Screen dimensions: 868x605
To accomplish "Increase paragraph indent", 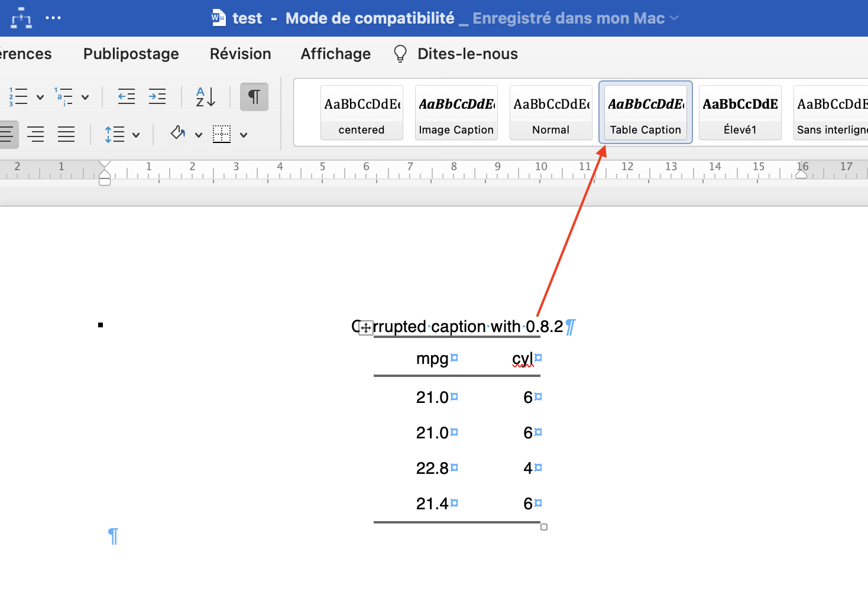I will tap(157, 96).
